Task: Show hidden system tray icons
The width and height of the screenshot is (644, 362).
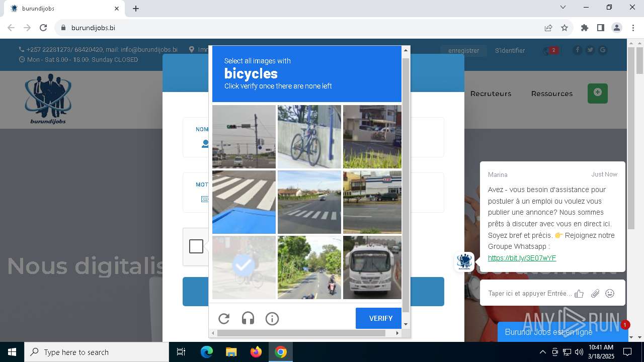Action: point(542,352)
